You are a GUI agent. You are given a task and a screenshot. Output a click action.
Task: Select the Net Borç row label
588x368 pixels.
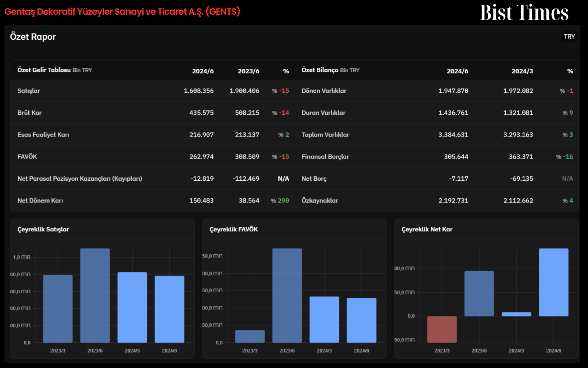click(314, 178)
